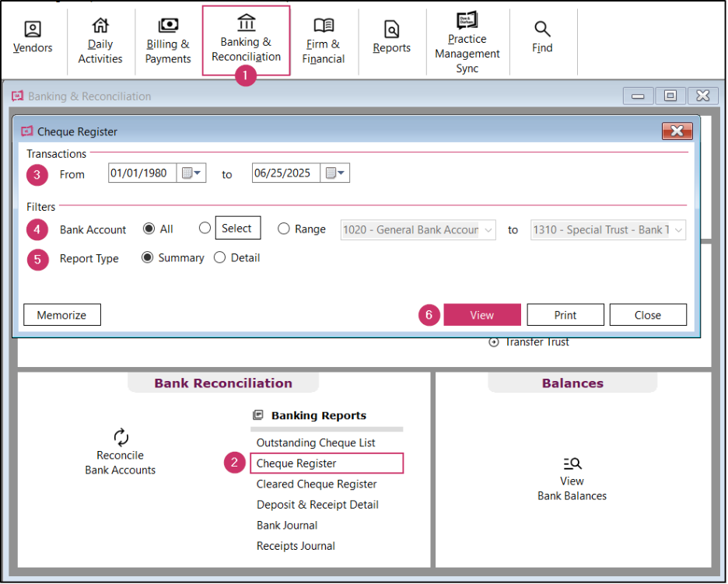
Task: Set Report Type to Detail
Action: [219, 257]
